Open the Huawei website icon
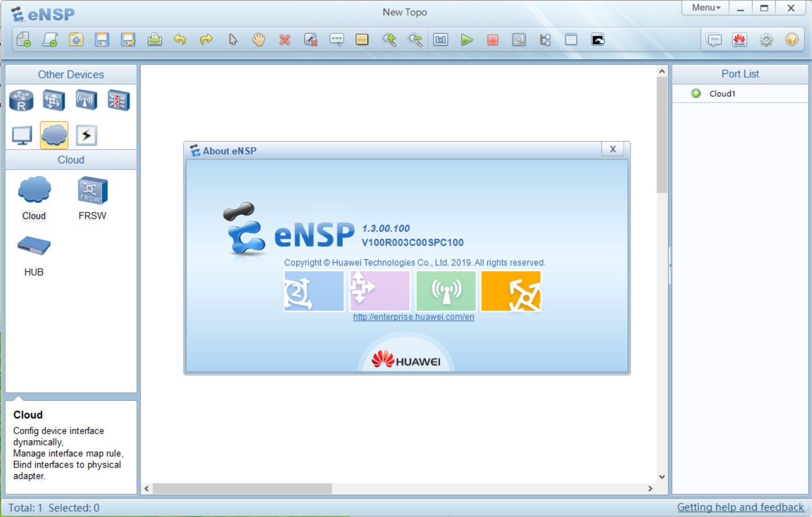This screenshot has height=517, width=812. coord(740,39)
